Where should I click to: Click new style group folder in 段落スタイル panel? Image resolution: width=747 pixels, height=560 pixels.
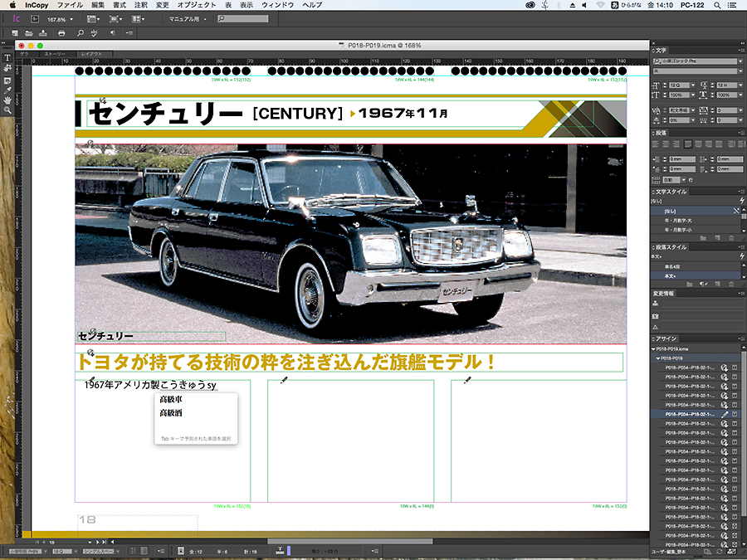690,285
